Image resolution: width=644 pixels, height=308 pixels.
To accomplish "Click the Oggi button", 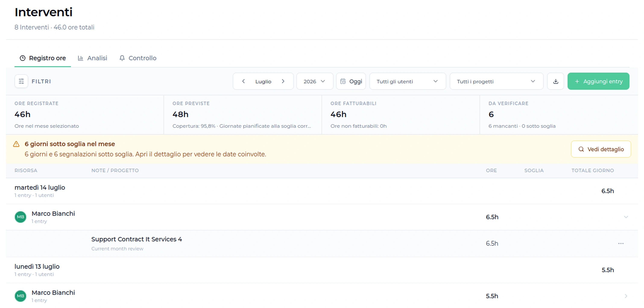I will (x=351, y=81).
